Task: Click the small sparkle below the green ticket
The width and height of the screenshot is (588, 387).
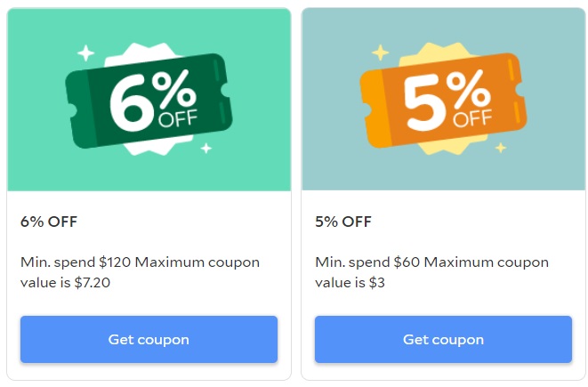Action: tap(205, 148)
